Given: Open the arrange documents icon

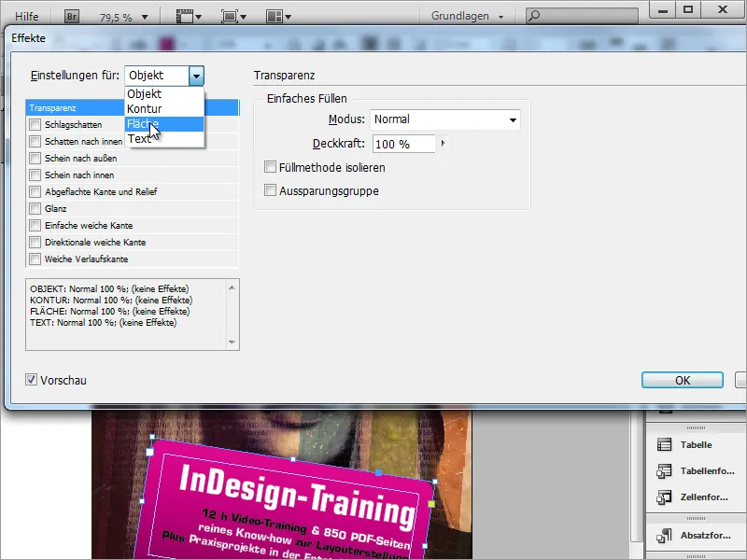Looking at the screenshot, I should [278, 17].
